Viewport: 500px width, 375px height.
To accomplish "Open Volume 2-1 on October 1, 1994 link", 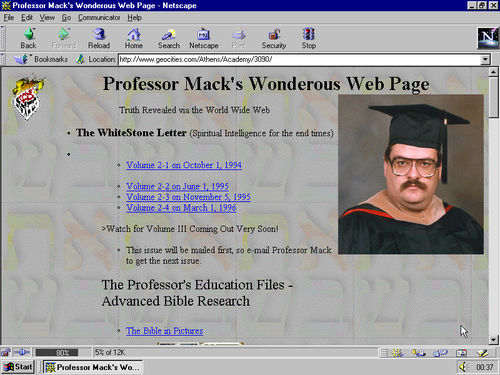I will point(184,165).
